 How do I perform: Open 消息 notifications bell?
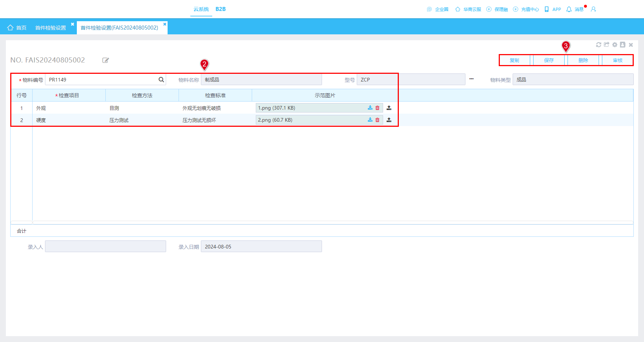[x=575, y=9]
